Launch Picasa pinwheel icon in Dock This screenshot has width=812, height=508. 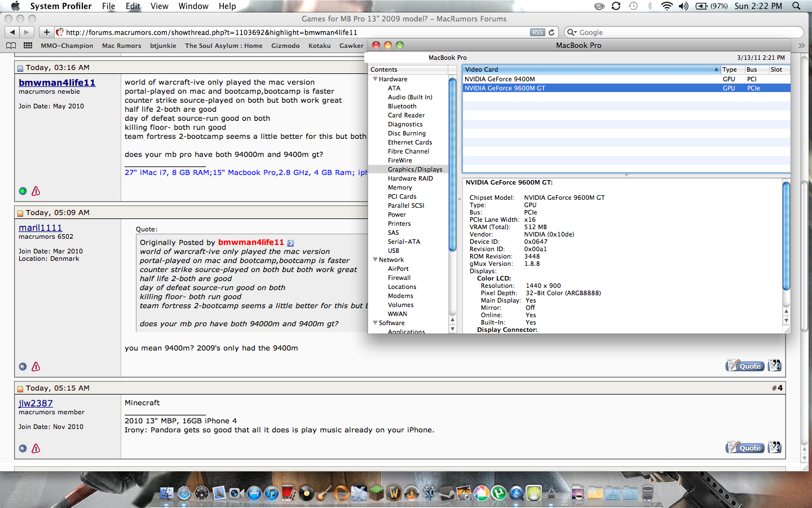coord(481,493)
